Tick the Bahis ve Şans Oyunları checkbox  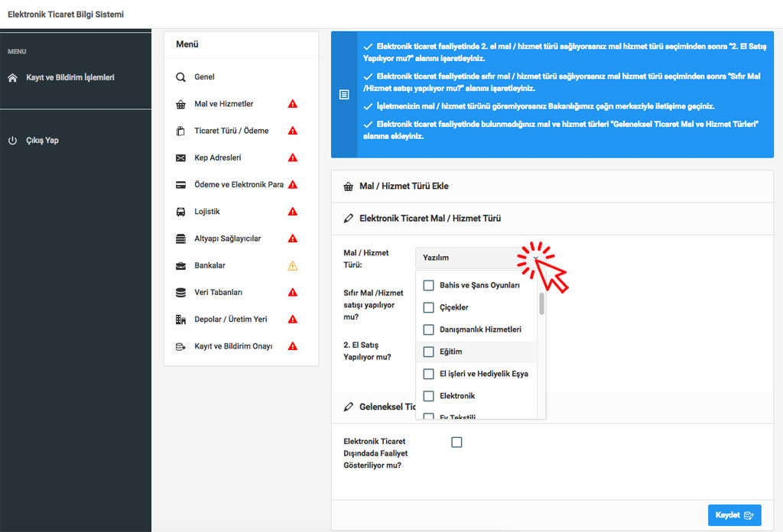(x=429, y=285)
